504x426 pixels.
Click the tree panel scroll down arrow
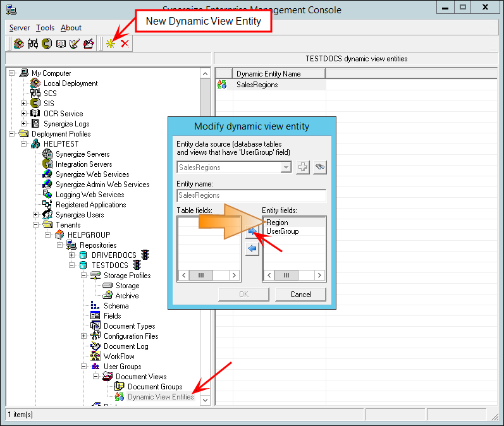(205, 400)
